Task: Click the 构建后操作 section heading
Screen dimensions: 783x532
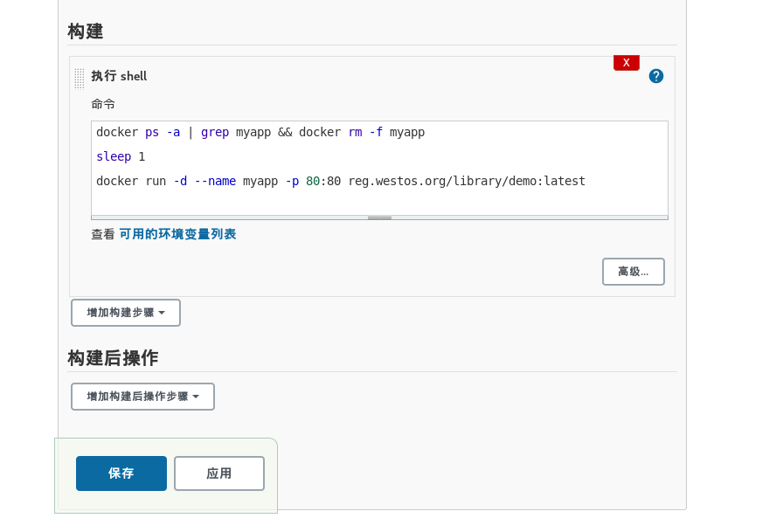Action: (113, 358)
